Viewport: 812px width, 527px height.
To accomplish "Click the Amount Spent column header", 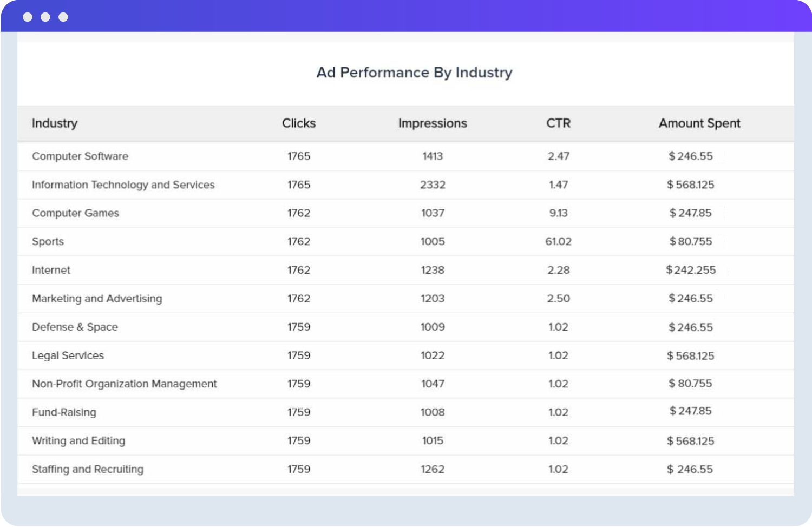I will (x=699, y=123).
